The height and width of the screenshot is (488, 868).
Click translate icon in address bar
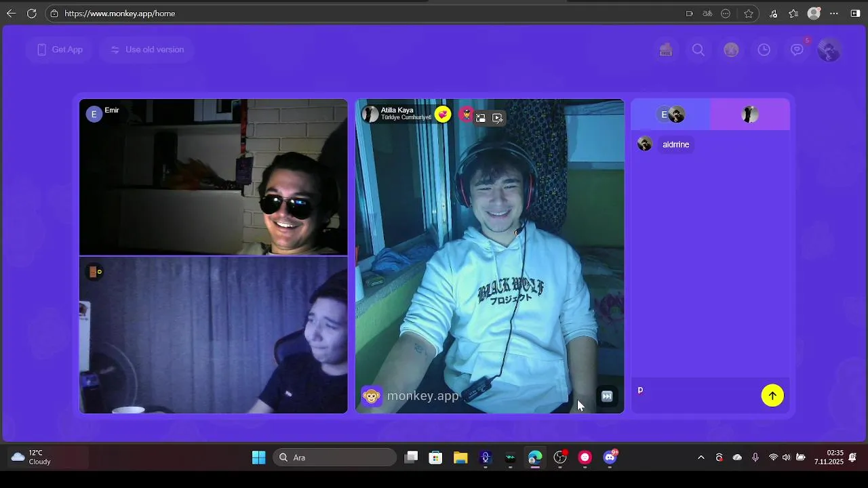pos(707,14)
